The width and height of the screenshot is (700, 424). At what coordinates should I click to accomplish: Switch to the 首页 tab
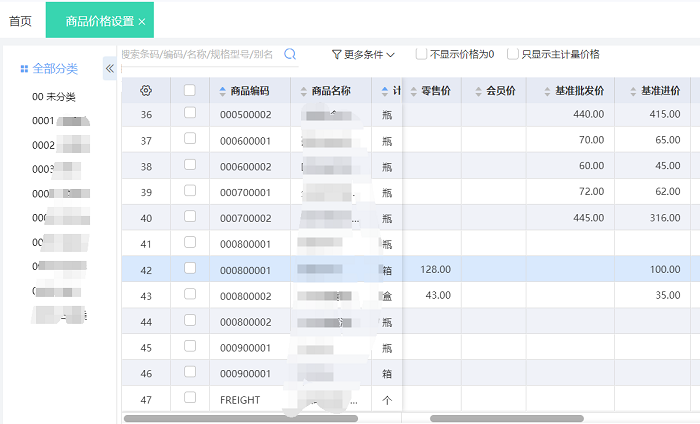[x=21, y=21]
